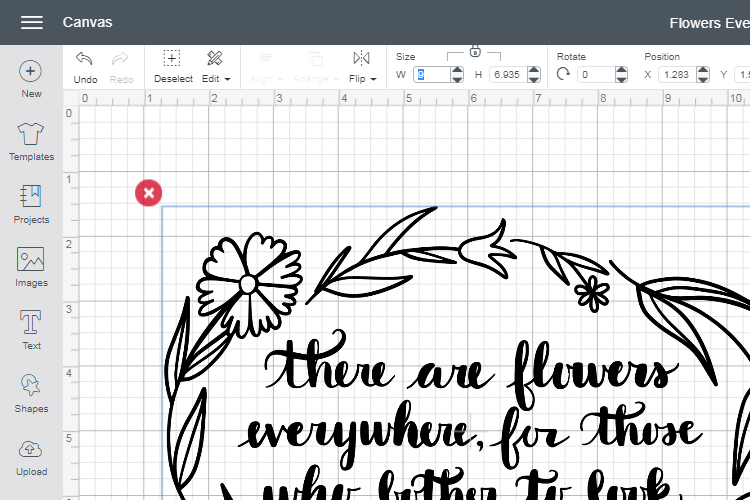
Task: Decrease X position with down arrow
Action: coord(703,78)
